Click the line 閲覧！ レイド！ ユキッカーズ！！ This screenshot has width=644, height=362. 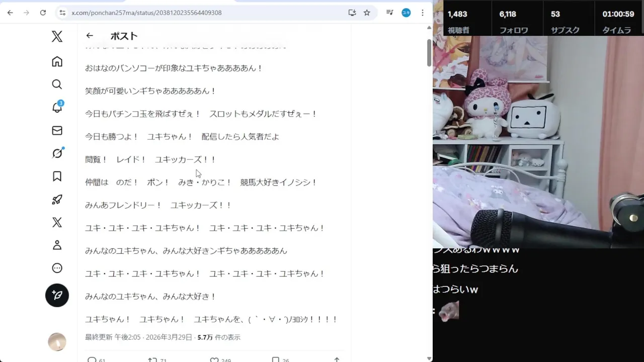click(151, 159)
